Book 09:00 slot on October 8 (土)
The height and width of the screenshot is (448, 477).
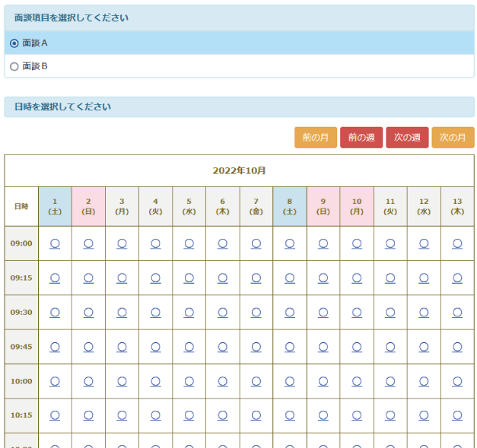(290, 243)
